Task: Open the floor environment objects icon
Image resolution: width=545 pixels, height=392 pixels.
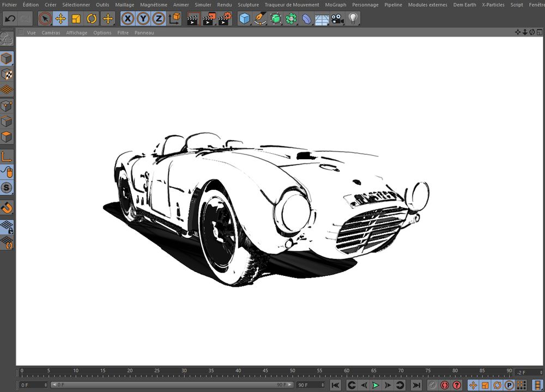Action: pos(322,19)
